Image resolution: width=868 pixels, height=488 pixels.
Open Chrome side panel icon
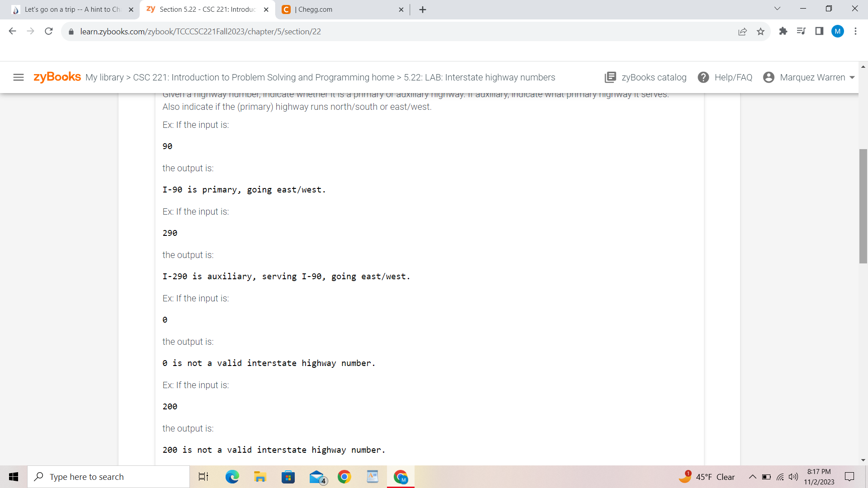819,31
